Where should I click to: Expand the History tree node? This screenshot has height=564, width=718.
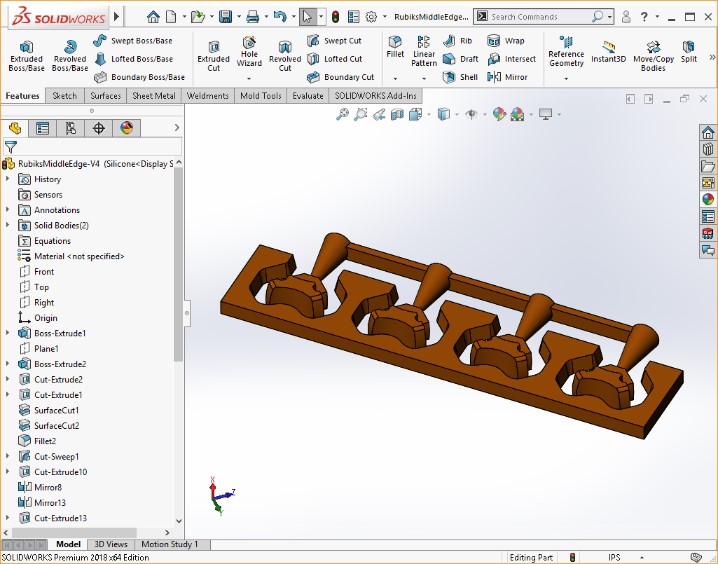pyautogui.click(x=7, y=179)
